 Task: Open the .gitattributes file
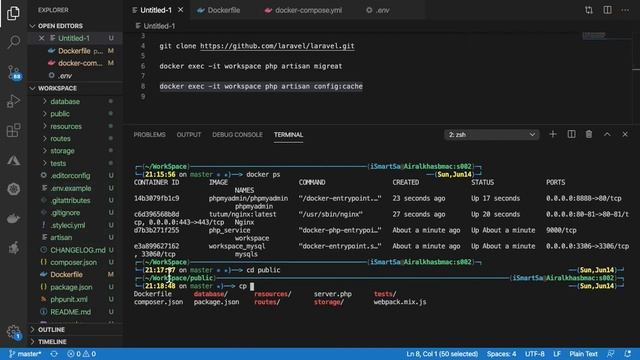coord(75,200)
